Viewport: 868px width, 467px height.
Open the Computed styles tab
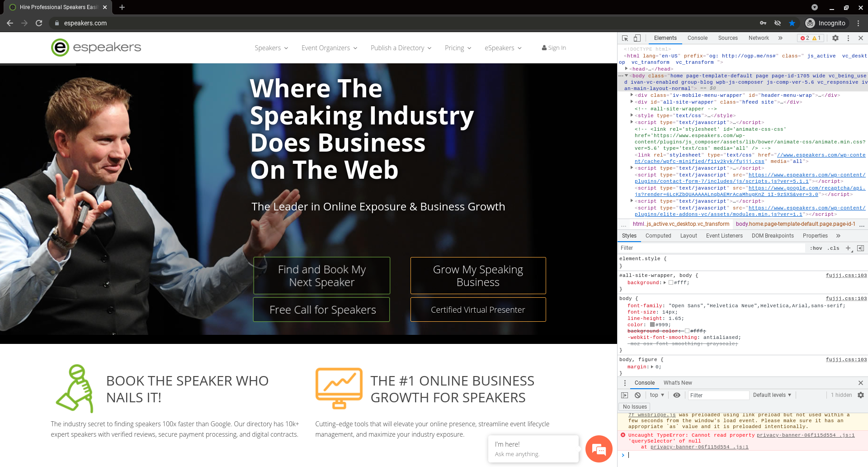(x=658, y=236)
